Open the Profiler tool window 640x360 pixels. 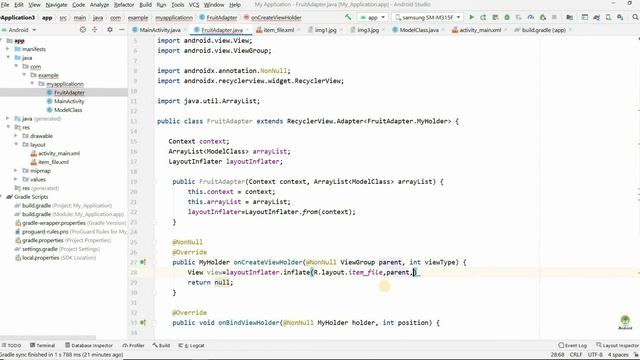point(133,345)
